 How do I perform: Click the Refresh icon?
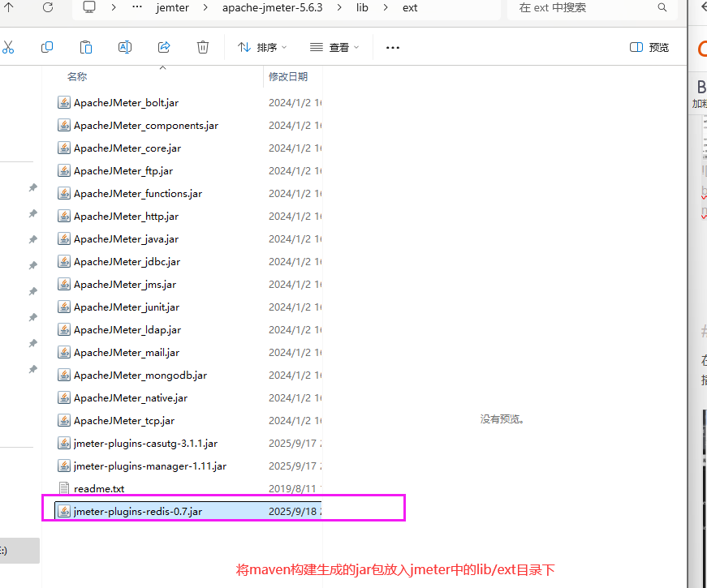(48, 7)
